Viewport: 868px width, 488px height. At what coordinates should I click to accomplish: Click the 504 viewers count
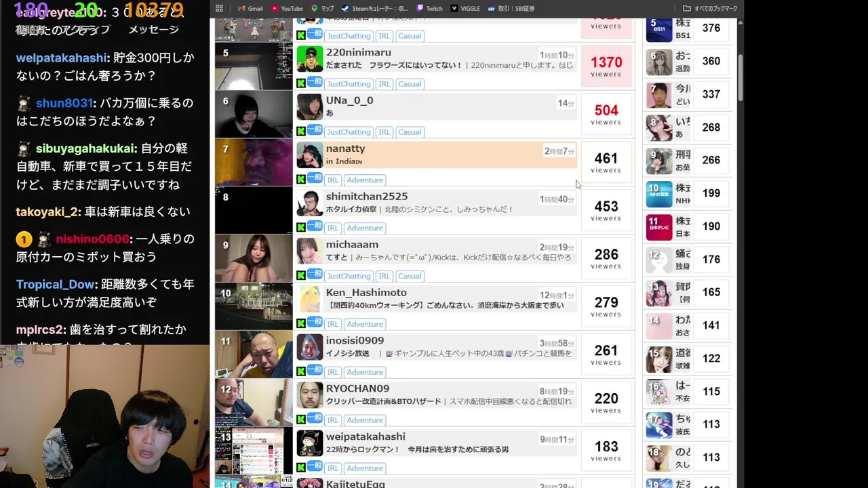pyautogui.click(x=606, y=114)
